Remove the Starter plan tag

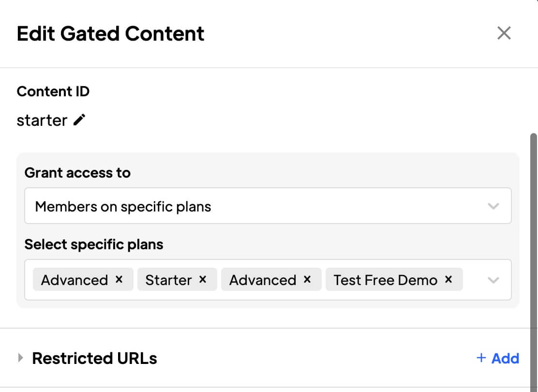tap(203, 280)
